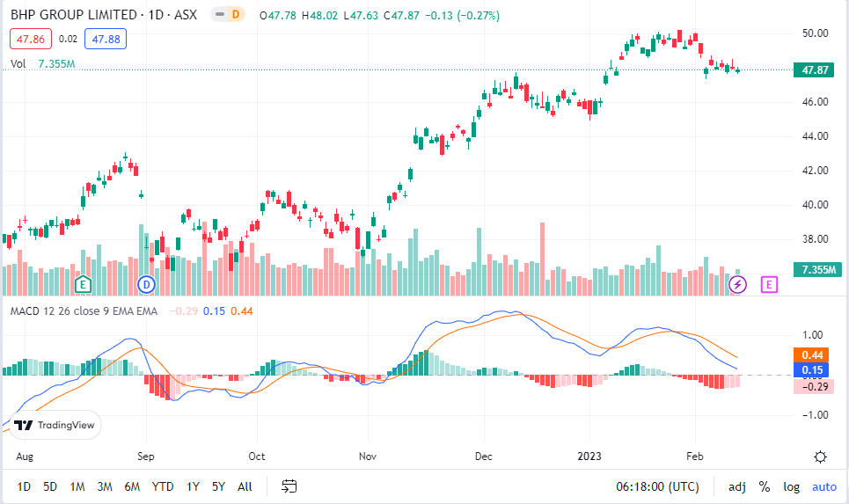Select the MACD indicator legend

point(84,310)
